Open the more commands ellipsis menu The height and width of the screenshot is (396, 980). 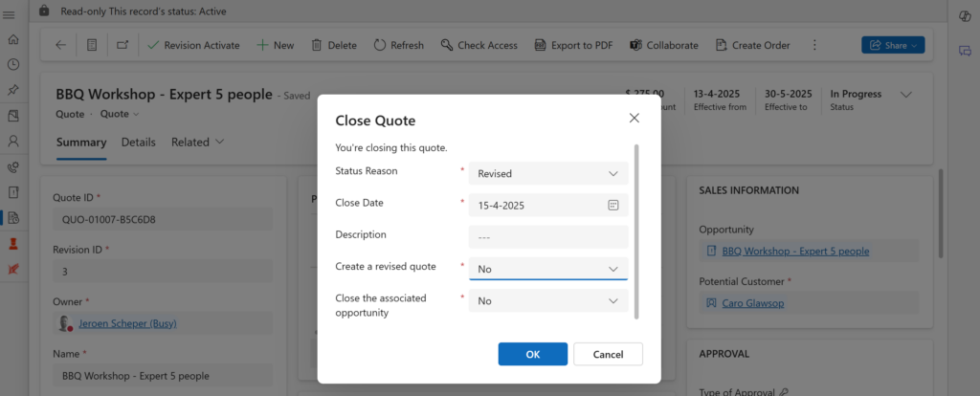pyautogui.click(x=814, y=45)
